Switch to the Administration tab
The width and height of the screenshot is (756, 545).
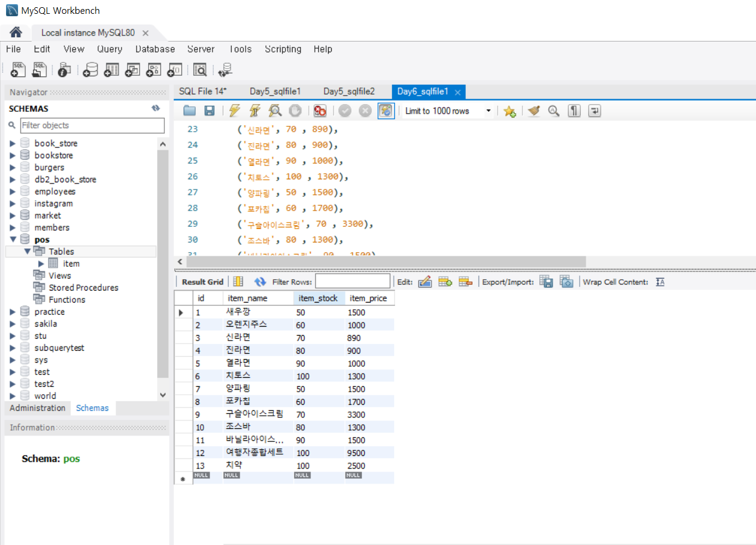pyautogui.click(x=37, y=408)
